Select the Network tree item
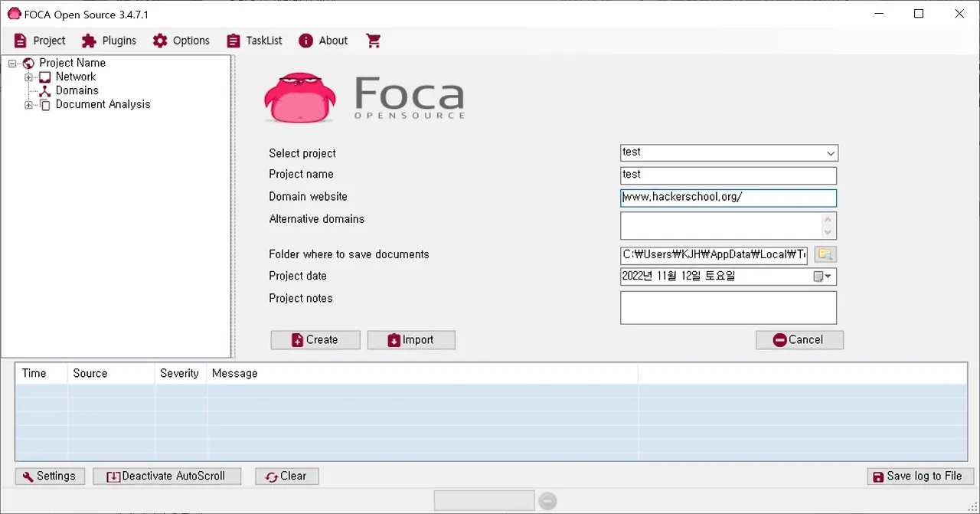 tap(76, 77)
